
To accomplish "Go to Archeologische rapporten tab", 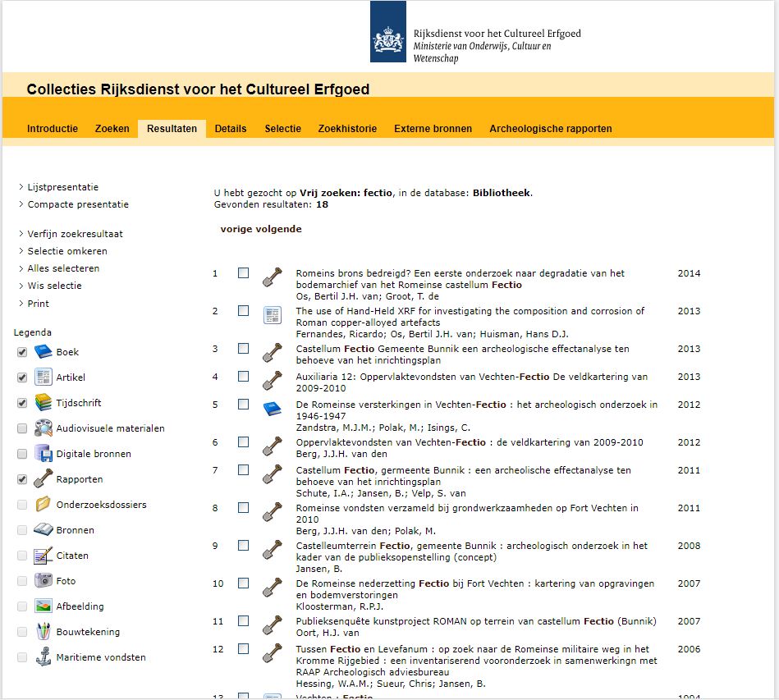I will (x=550, y=129).
